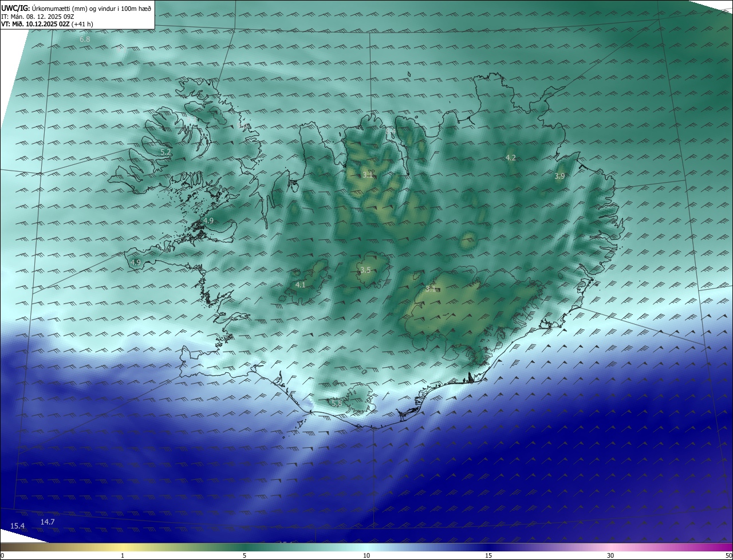Viewport: 733px width, 560px height.
Task: Click the 4.2 value in northeast Iceland
Action: 511,157
